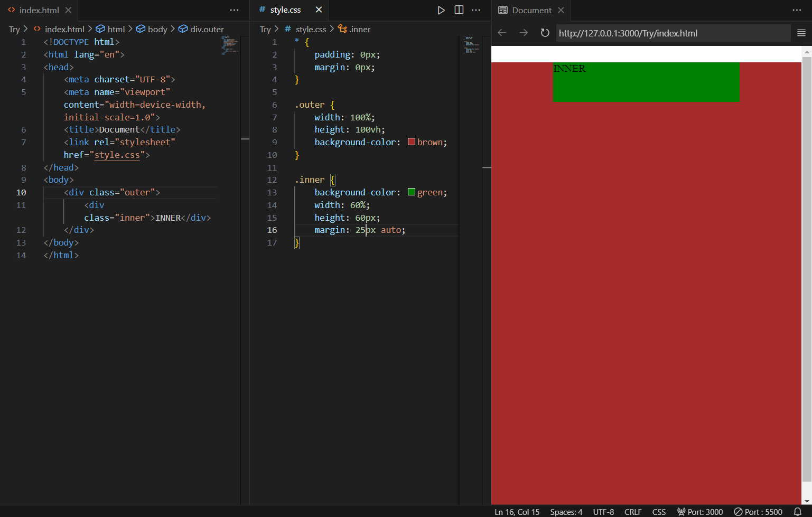Screen dimensions: 812x517
Task: Click the .outer selector in style.css
Action: (x=310, y=105)
